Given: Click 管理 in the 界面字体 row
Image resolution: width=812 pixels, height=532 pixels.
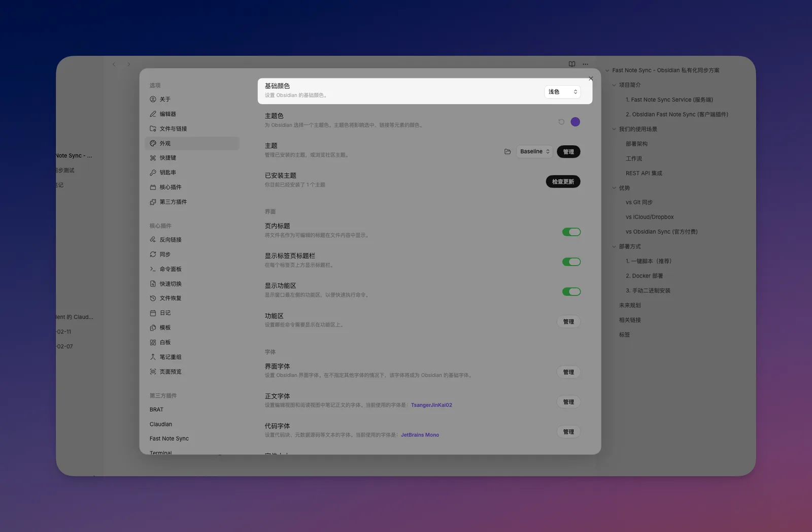Looking at the screenshot, I should pos(568,372).
